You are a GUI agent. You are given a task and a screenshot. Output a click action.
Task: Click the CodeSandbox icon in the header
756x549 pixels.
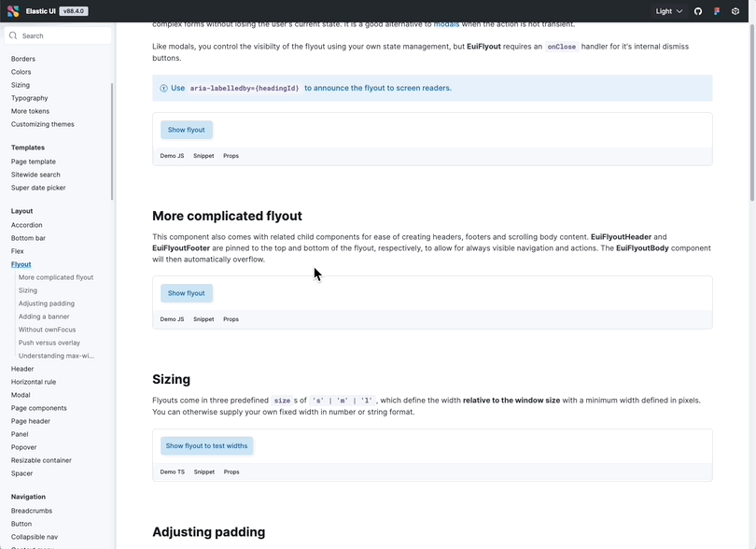pos(735,11)
